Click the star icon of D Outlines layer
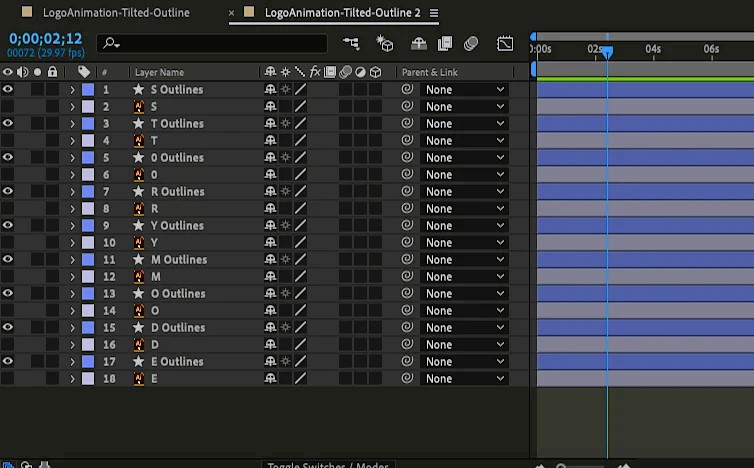Screen dimensions: 754x468 tap(138, 327)
